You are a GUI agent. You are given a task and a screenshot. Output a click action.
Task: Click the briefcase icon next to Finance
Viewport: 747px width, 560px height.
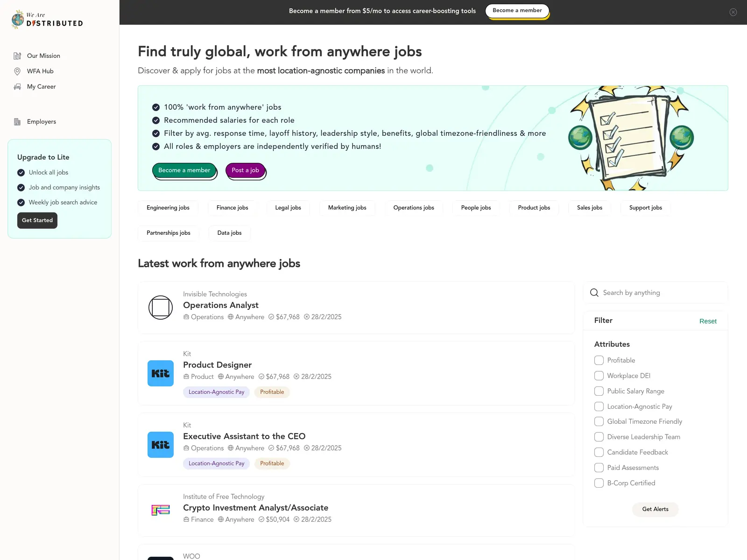click(186, 519)
